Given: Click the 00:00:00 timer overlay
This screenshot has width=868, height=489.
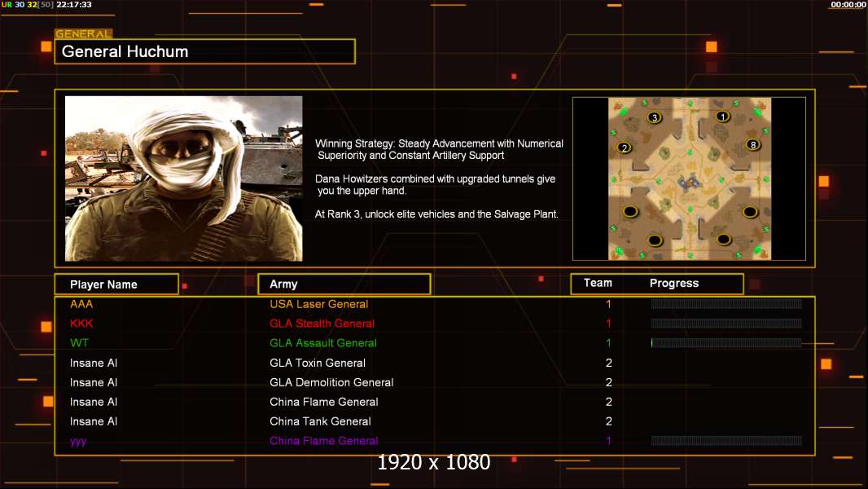Looking at the screenshot, I should pos(848,4).
